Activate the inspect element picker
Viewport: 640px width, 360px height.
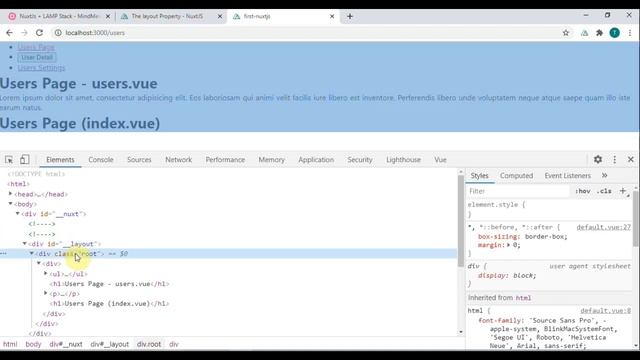pos(9,160)
